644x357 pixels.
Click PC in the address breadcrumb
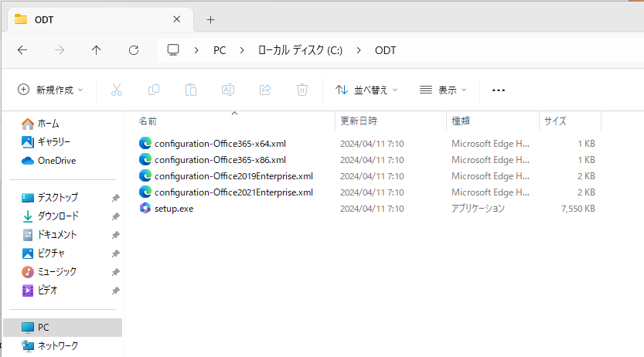[220, 50]
